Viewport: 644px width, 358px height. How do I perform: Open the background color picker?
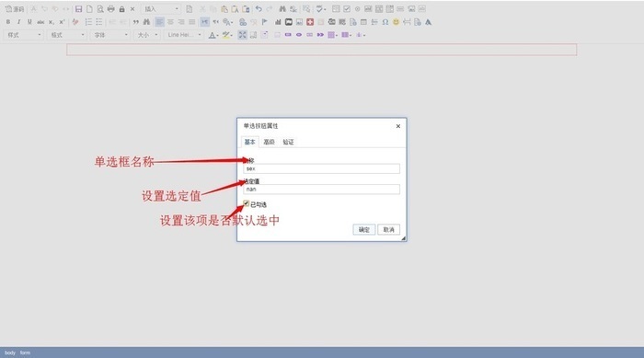[x=226, y=35]
